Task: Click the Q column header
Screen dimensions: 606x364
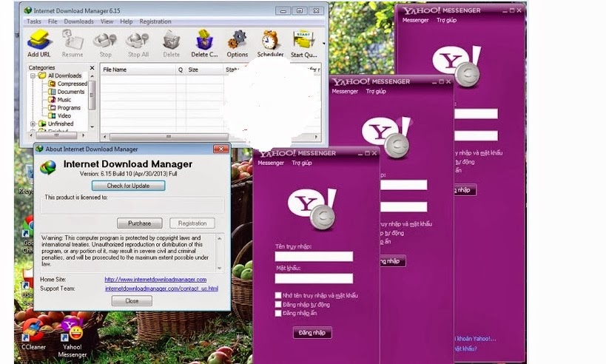Action: tap(181, 70)
